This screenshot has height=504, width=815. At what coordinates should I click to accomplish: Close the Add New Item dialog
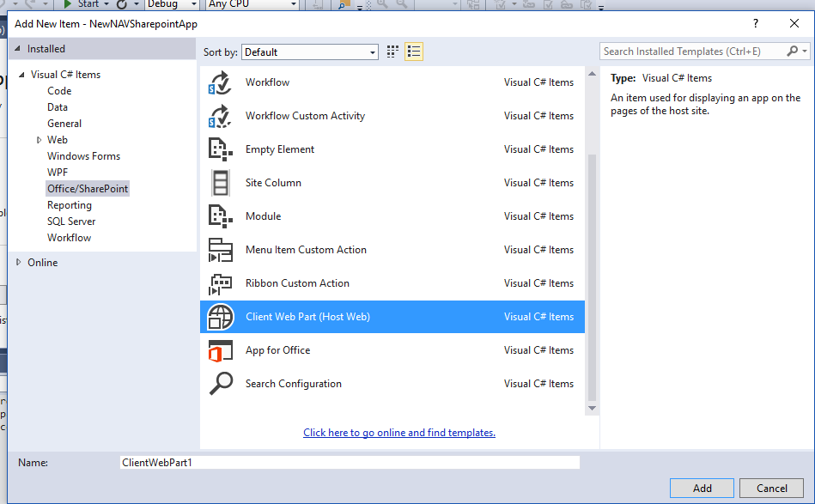[x=794, y=23]
